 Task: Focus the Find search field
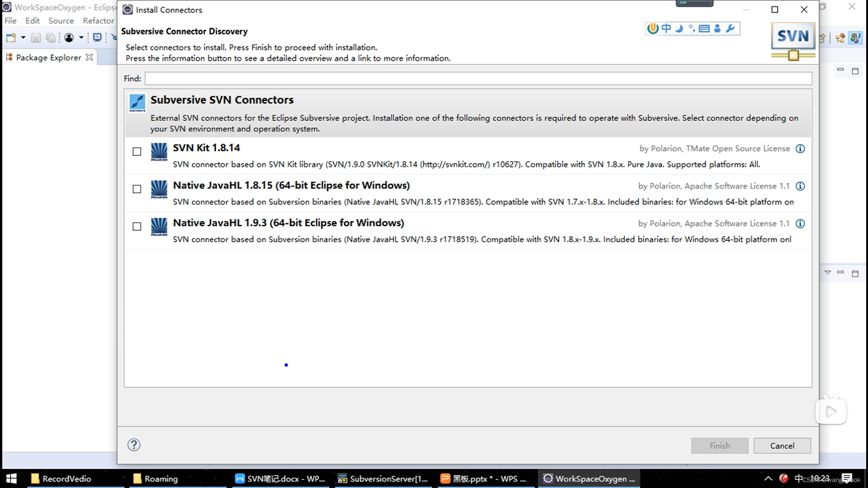point(478,79)
